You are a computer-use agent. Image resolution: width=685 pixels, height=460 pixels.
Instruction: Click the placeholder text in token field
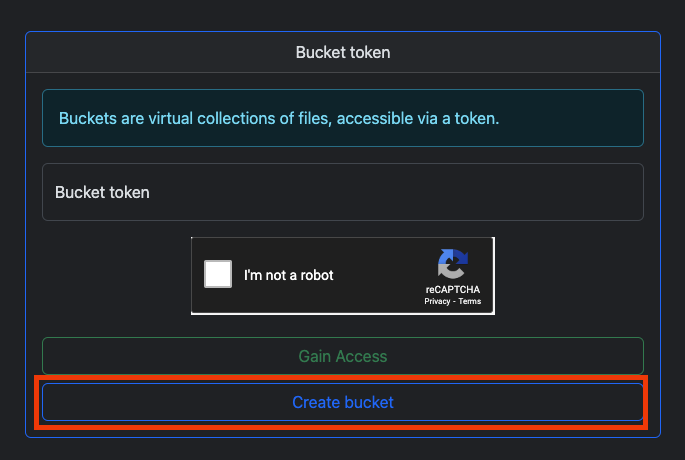pyautogui.click(x=102, y=193)
